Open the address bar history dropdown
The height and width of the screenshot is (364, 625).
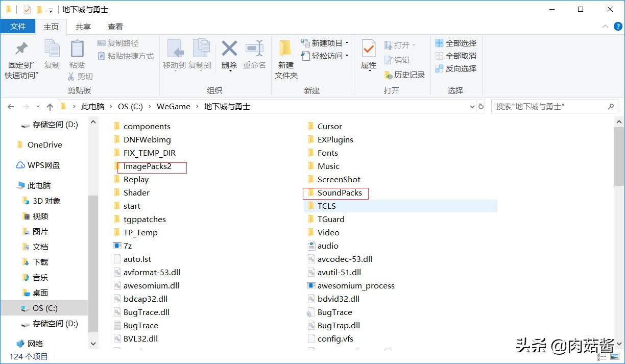(472, 107)
